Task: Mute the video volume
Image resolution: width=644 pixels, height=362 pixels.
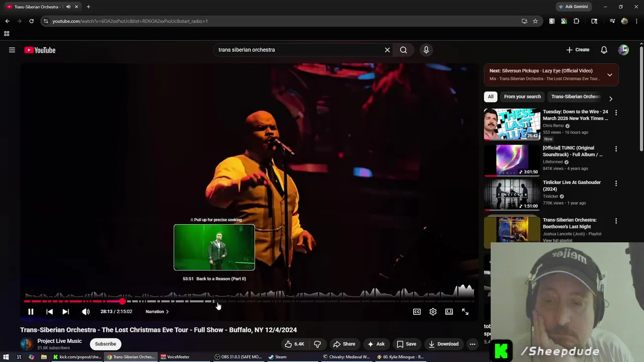Action: pyautogui.click(x=86, y=312)
